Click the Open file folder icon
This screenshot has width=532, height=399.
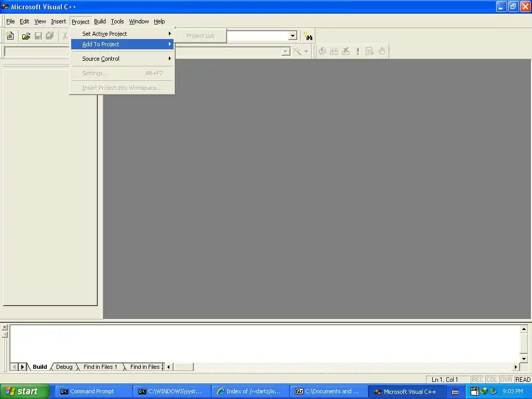click(x=26, y=36)
